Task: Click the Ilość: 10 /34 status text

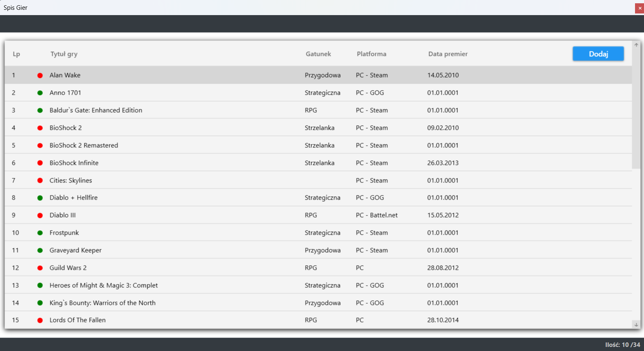Action: [x=622, y=345]
